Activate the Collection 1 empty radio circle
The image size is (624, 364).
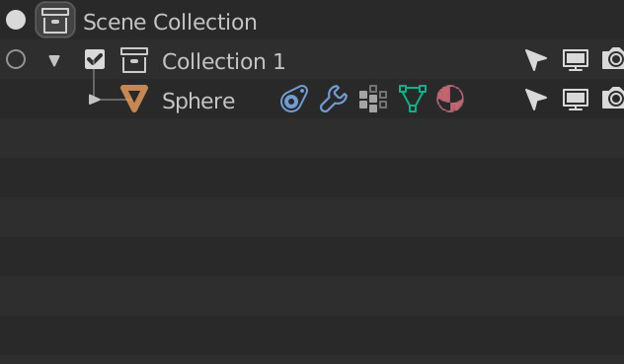tap(16, 59)
